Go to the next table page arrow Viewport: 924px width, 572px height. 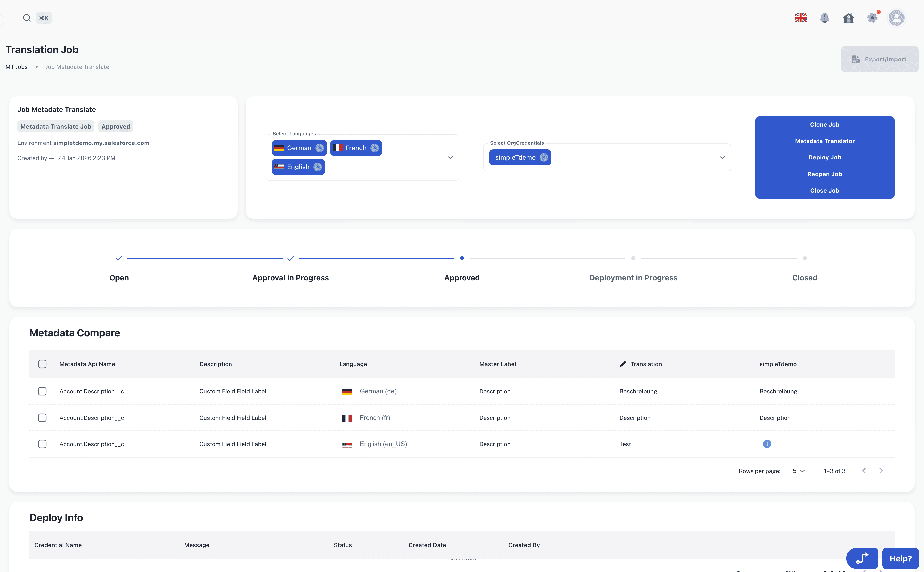tap(881, 471)
